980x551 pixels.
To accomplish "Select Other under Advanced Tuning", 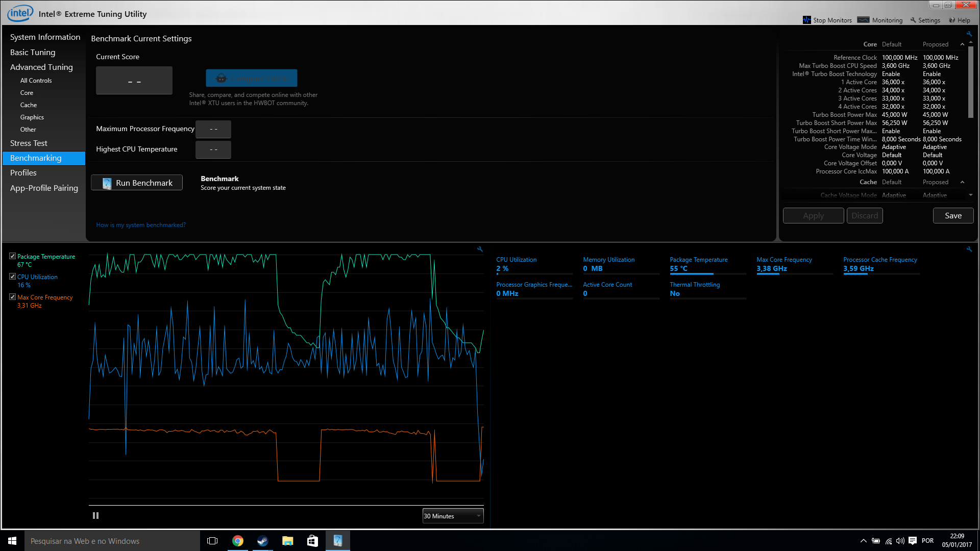I will [28, 130].
